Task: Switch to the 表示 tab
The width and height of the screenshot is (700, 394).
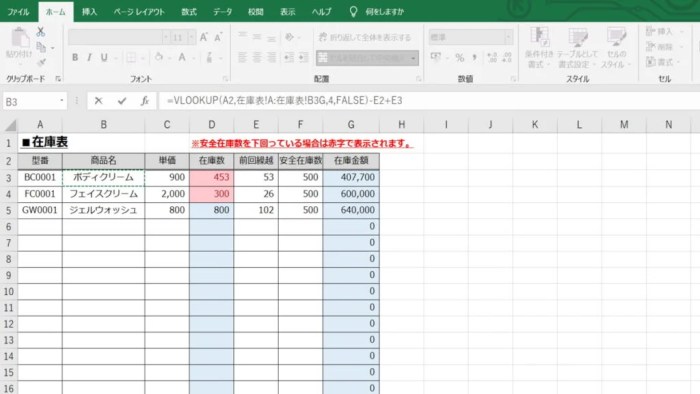Action: click(x=288, y=12)
